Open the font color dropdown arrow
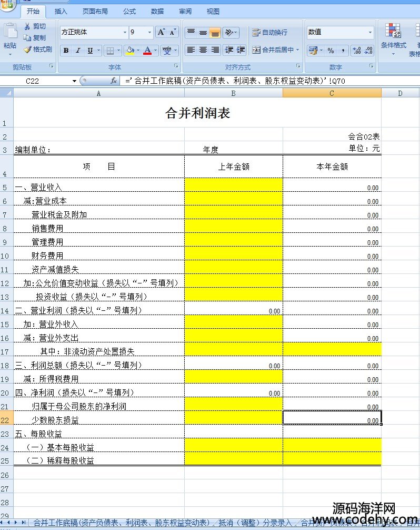 point(155,51)
